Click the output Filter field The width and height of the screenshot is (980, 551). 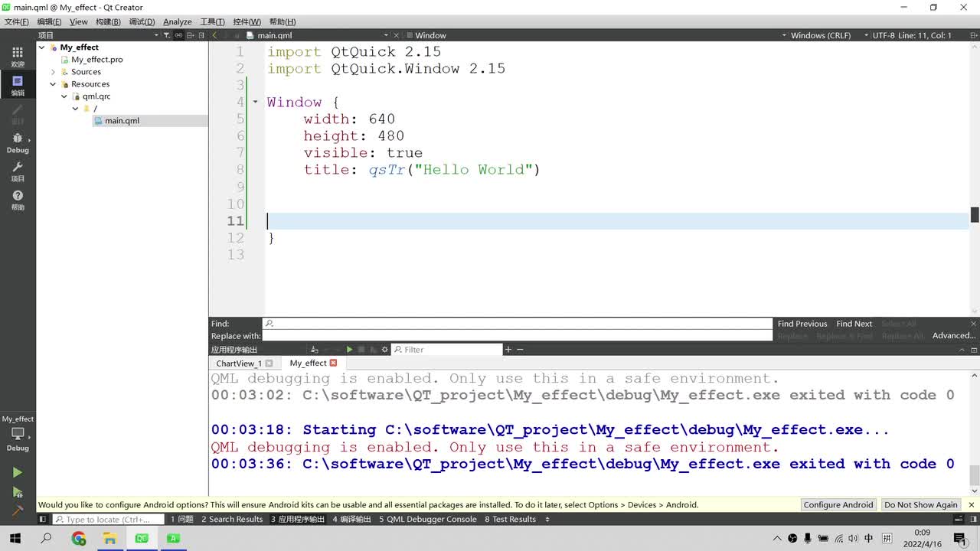tap(447, 350)
